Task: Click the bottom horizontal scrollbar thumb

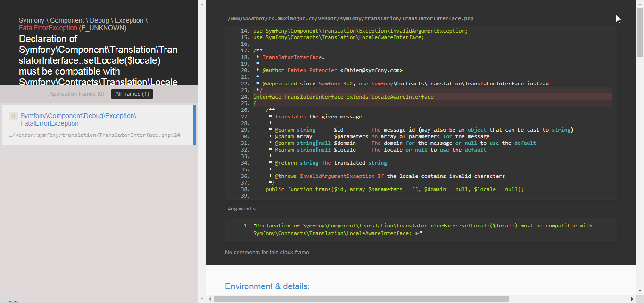Action: point(361,299)
